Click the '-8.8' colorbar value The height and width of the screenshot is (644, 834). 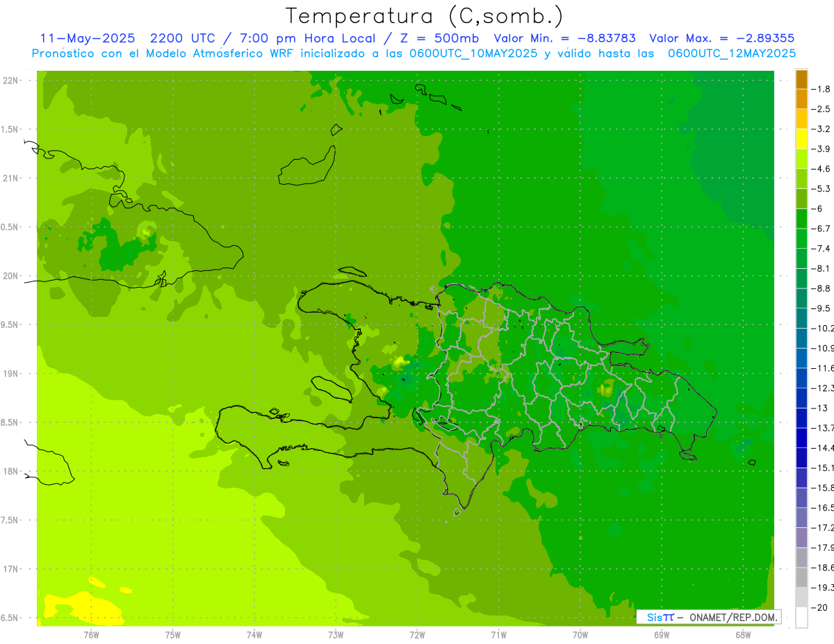(822, 288)
